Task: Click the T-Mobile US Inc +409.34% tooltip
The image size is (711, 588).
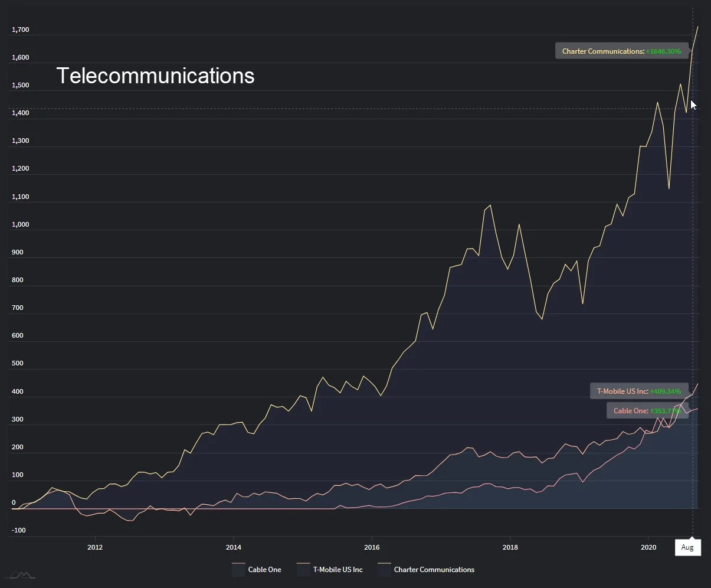Action: pyautogui.click(x=639, y=391)
